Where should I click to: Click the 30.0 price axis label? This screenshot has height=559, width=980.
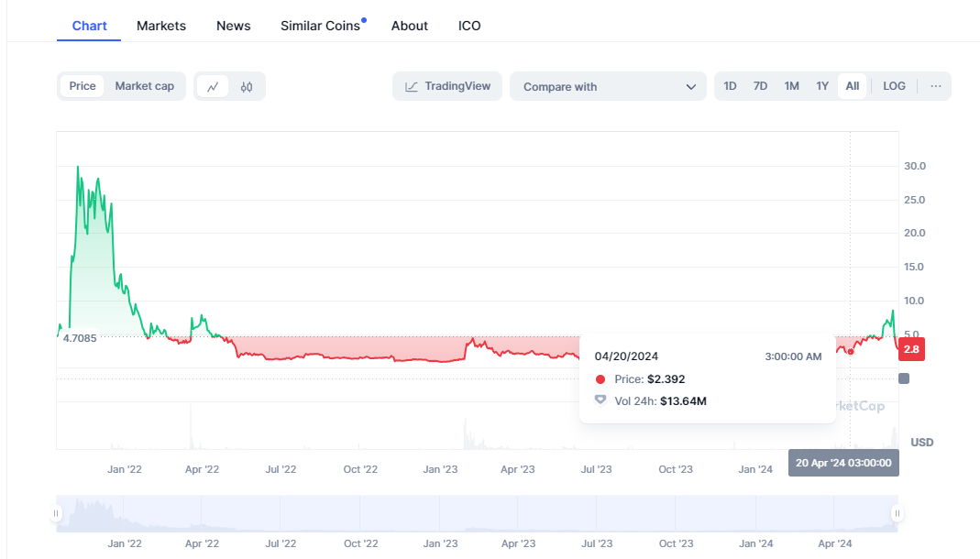(x=914, y=166)
